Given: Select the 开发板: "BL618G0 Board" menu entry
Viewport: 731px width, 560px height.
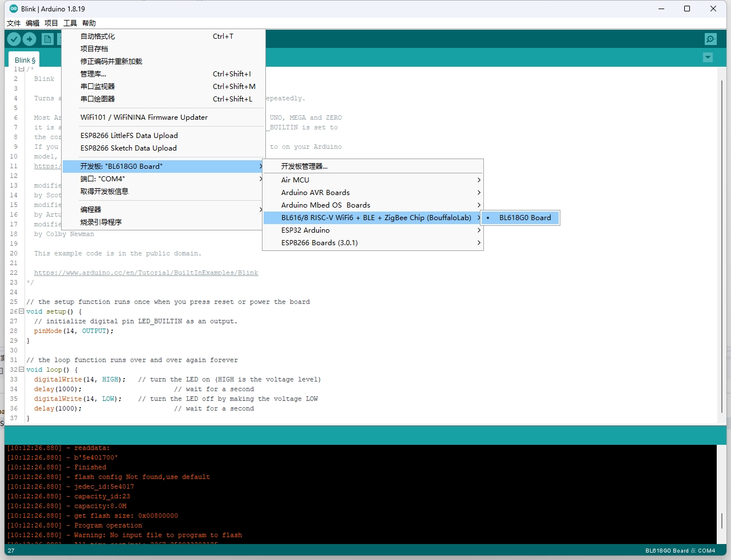Looking at the screenshot, I should [x=163, y=166].
